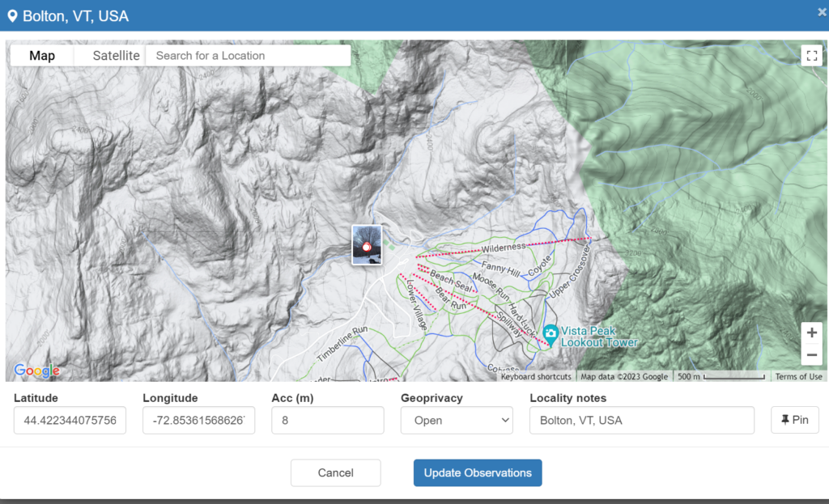Switch to Satellite map view
Image resolution: width=829 pixels, height=504 pixels.
click(116, 56)
